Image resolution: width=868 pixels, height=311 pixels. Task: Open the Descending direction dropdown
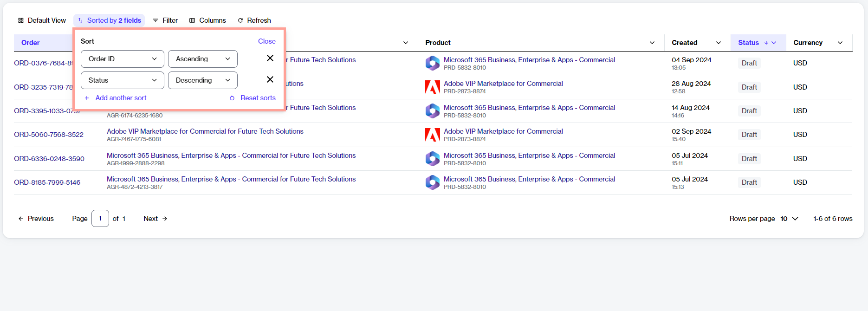(x=202, y=80)
